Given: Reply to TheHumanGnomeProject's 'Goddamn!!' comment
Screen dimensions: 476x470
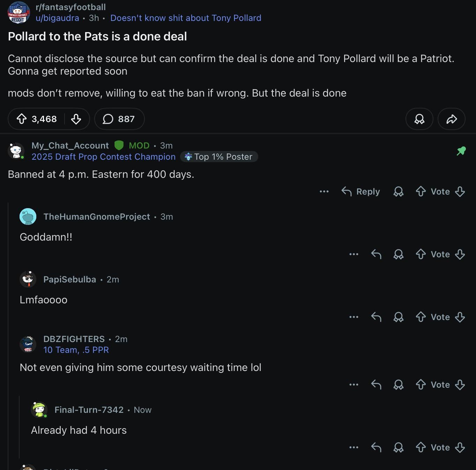Looking at the screenshot, I should tap(376, 254).
